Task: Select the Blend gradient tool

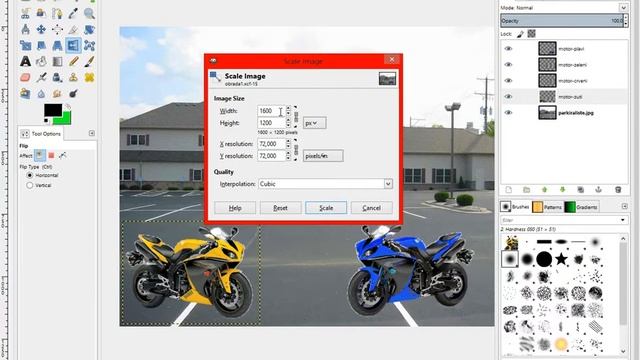Action: click(x=57, y=61)
